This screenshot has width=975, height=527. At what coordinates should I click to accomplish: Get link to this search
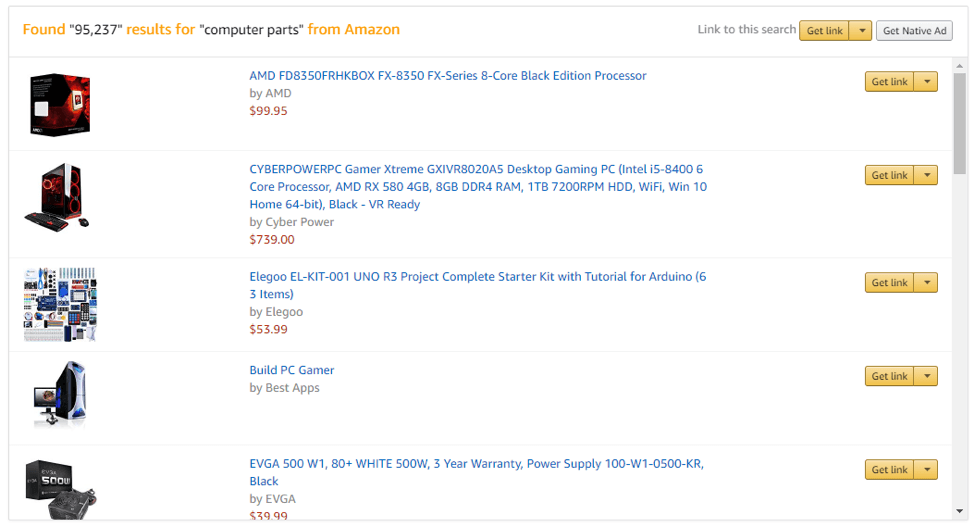(x=825, y=31)
